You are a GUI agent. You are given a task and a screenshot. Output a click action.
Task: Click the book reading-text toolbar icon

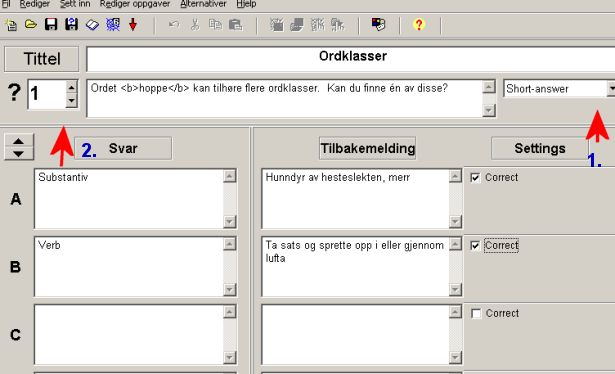tap(92, 25)
